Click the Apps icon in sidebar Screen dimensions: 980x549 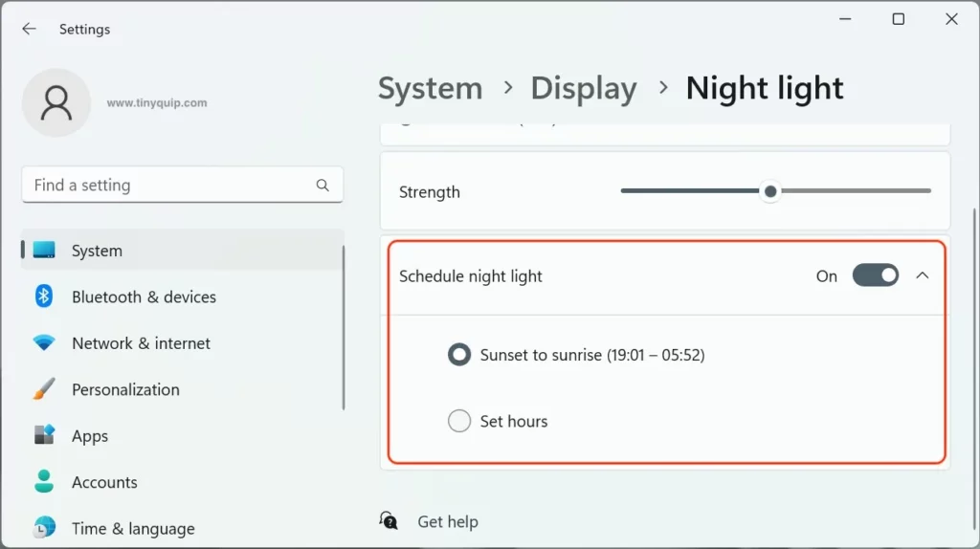coord(44,435)
